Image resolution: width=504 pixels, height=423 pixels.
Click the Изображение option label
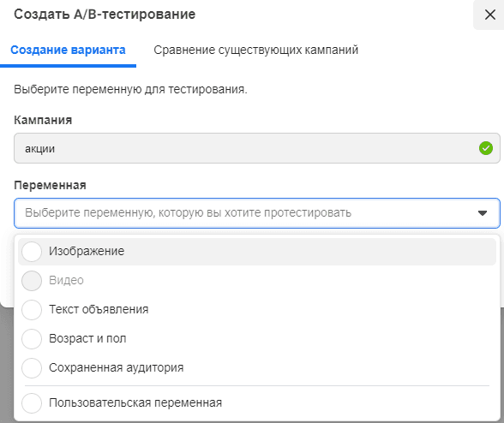click(x=87, y=251)
